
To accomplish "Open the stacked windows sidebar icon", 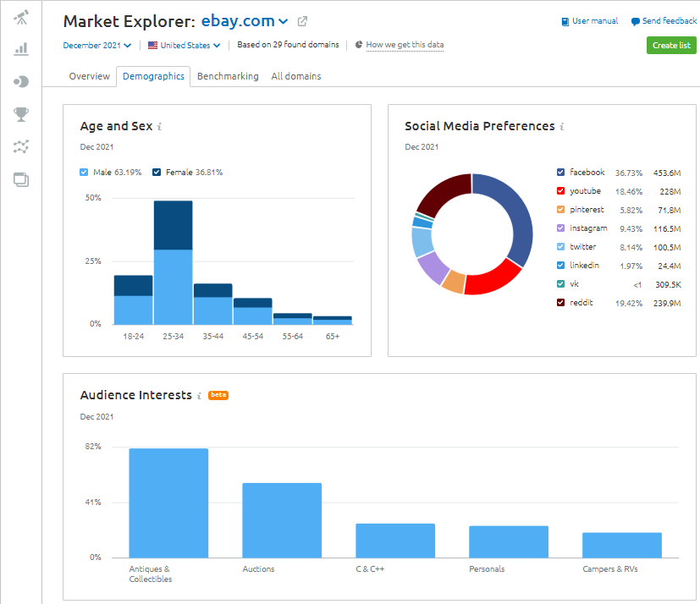I will tap(21, 180).
